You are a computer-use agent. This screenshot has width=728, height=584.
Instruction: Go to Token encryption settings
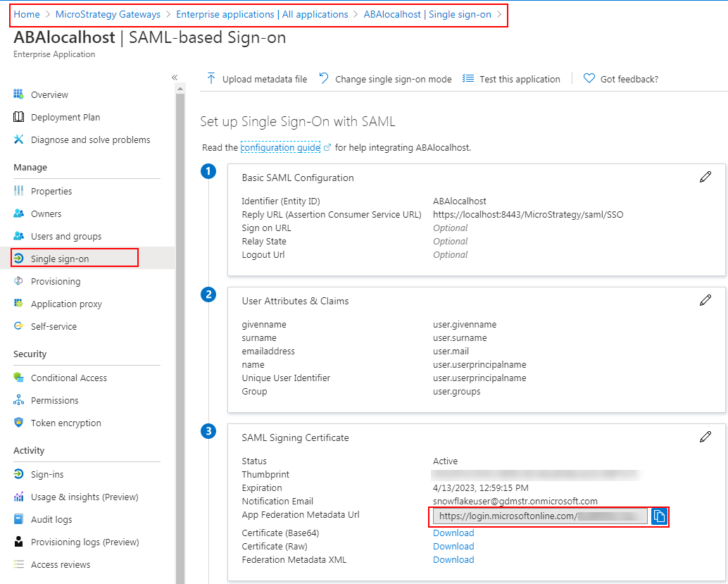pyautogui.click(x=65, y=423)
